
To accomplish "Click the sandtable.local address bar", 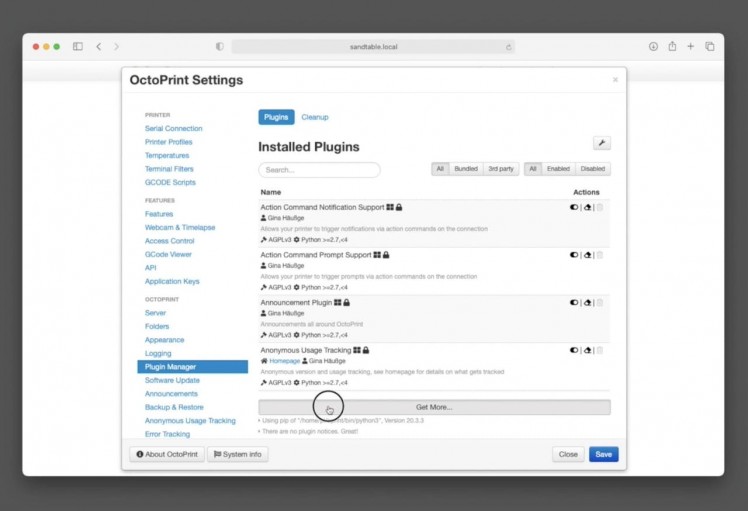I will [x=373, y=47].
